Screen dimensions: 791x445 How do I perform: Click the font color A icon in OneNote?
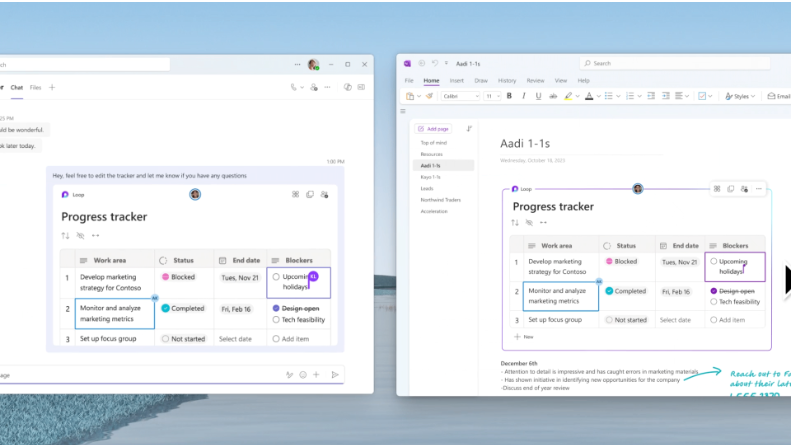[589, 96]
